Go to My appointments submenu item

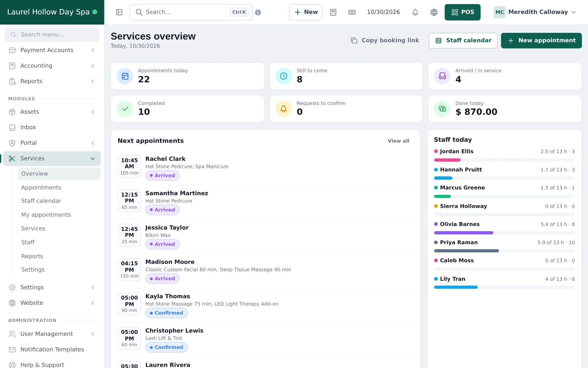pyautogui.click(x=59, y=215)
